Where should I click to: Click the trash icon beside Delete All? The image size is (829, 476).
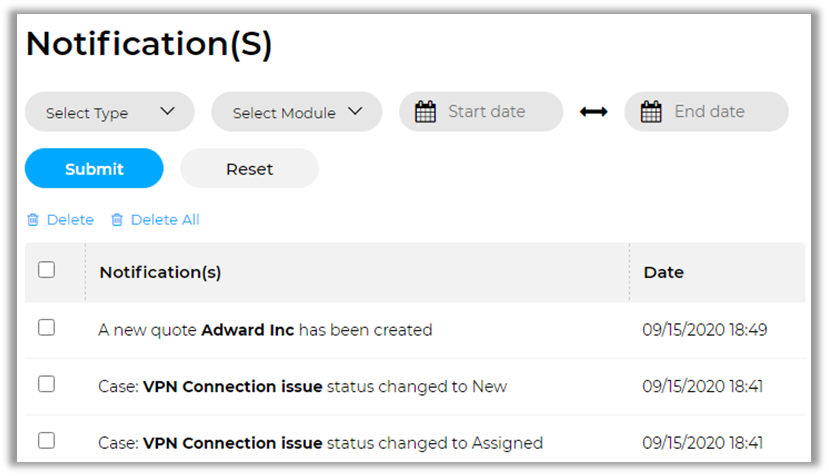click(x=117, y=220)
